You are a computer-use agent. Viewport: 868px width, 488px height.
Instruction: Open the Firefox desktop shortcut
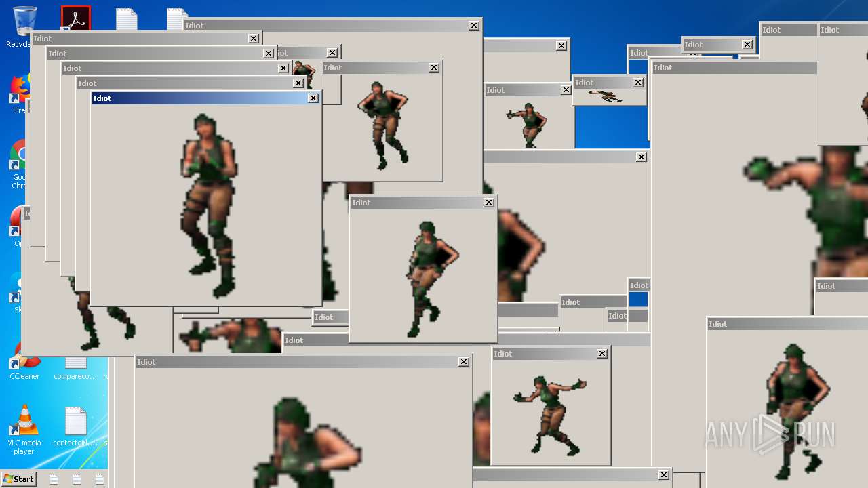18,94
